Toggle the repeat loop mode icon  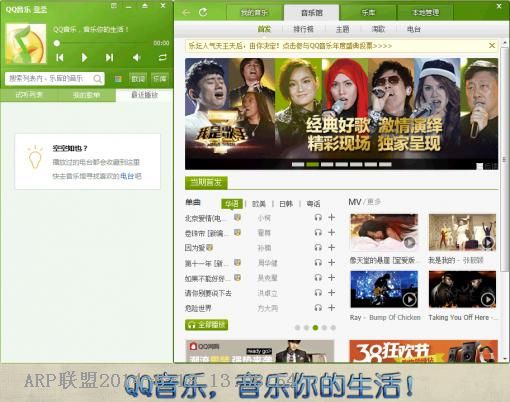point(162,58)
